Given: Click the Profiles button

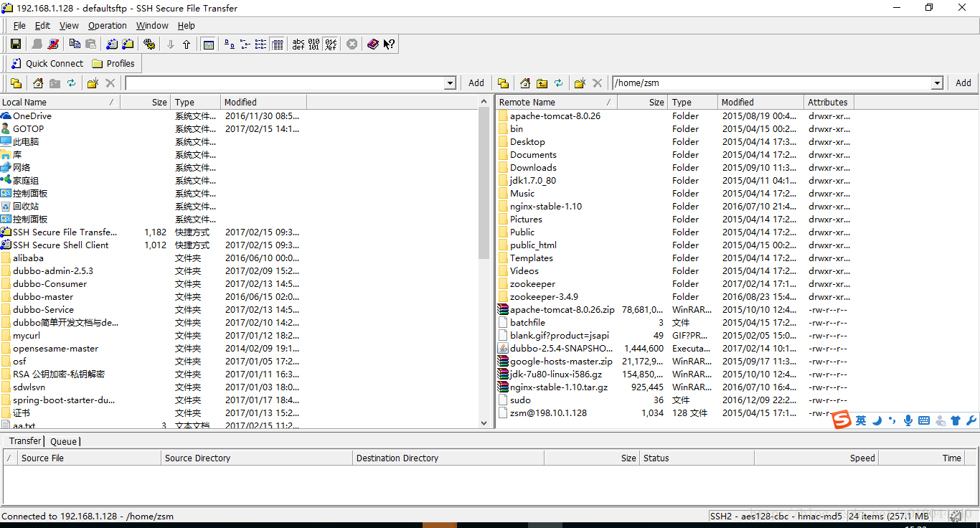Looking at the screenshot, I should click(113, 63).
